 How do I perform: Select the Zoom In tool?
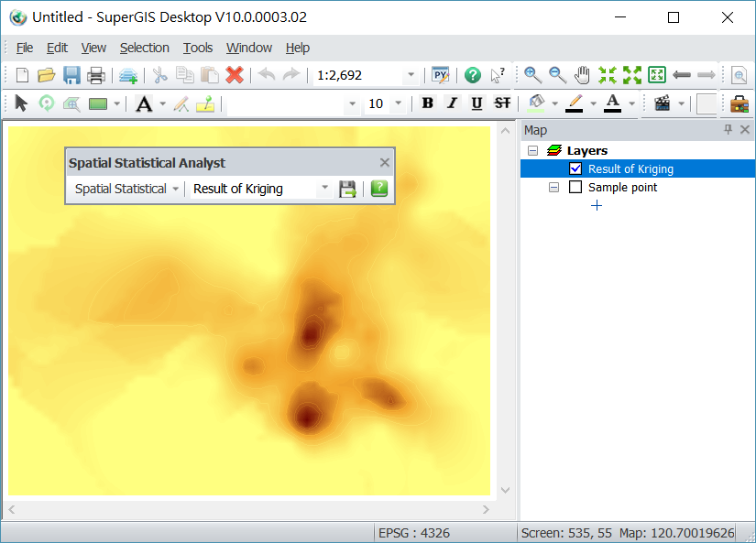[532, 75]
